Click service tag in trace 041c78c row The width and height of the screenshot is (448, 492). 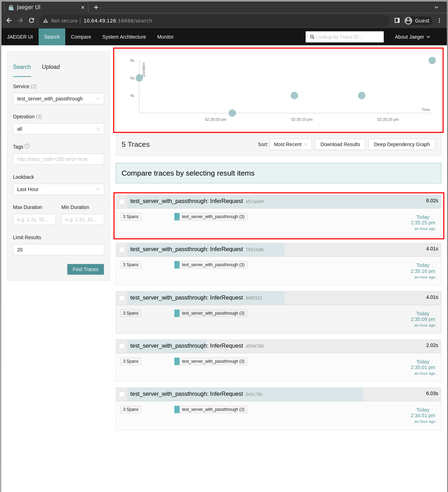pos(211,409)
